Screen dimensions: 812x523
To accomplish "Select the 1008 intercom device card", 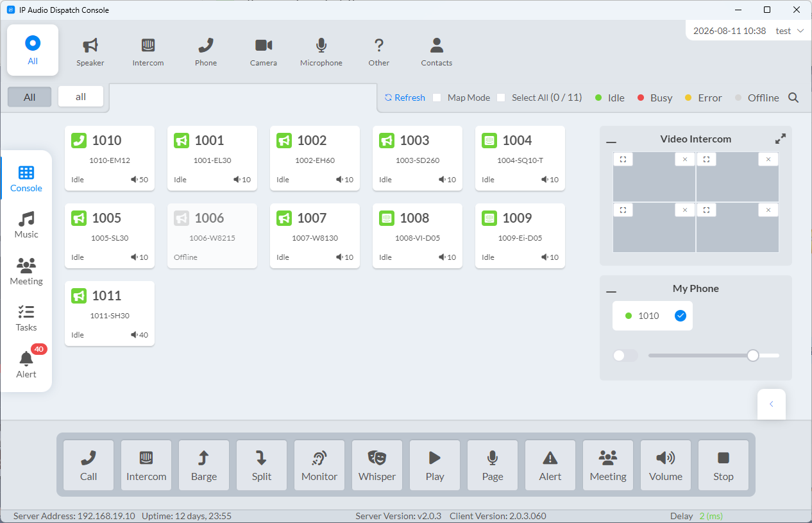I will click(x=418, y=236).
